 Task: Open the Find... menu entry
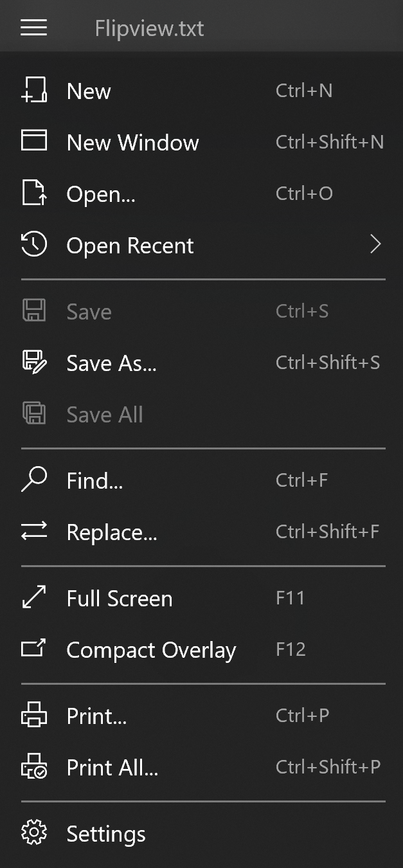point(201,480)
